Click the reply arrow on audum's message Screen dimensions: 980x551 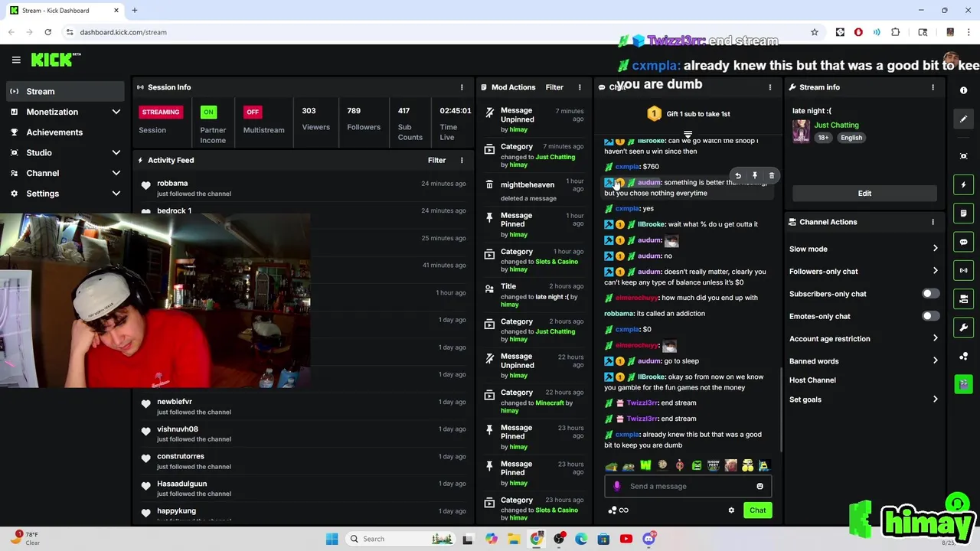click(738, 176)
